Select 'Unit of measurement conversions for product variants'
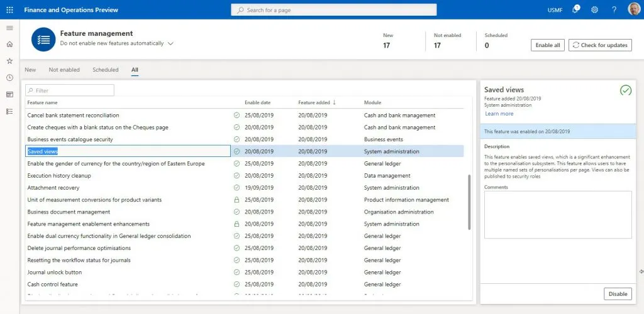644x314 pixels. [94, 200]
